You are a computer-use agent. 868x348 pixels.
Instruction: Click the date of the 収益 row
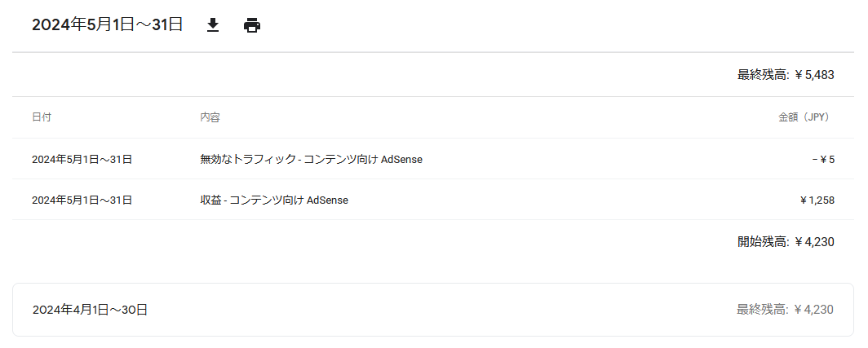pyautogui.click(x=82, y=200)
